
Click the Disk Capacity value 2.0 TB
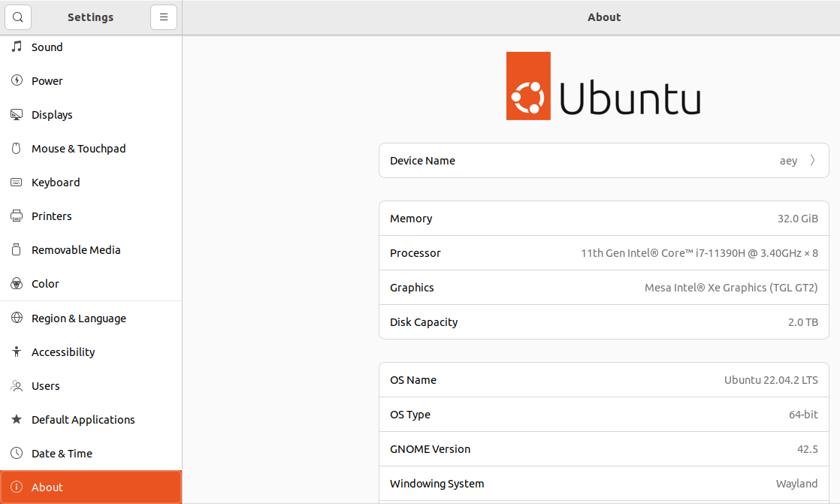tap(802, 322)
